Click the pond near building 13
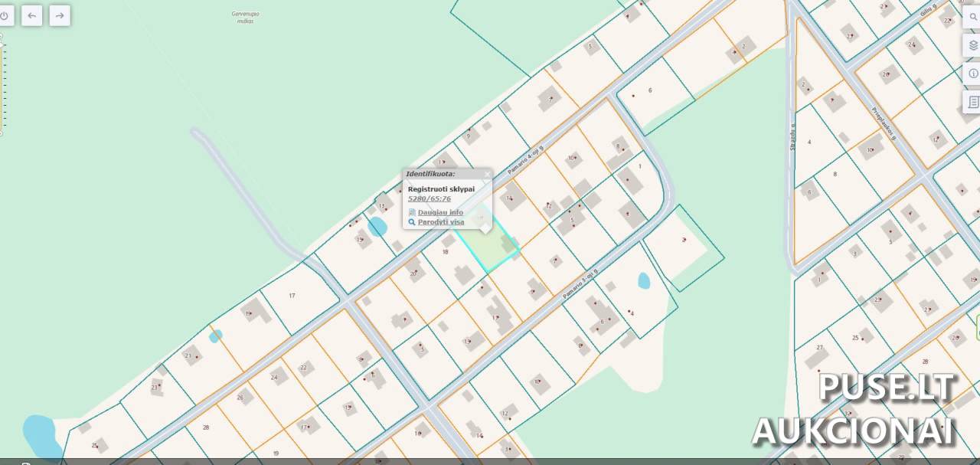980x465 pixels. (377, 227)
